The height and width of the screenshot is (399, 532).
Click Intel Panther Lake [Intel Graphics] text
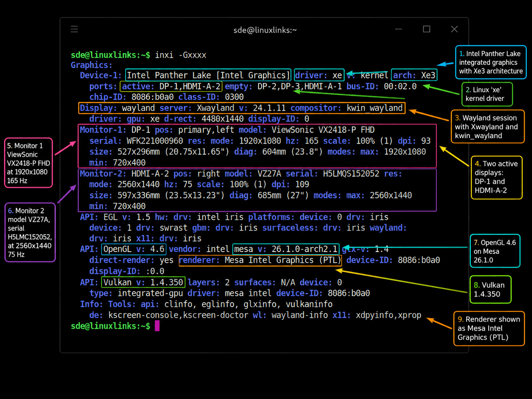pos(208,75)
